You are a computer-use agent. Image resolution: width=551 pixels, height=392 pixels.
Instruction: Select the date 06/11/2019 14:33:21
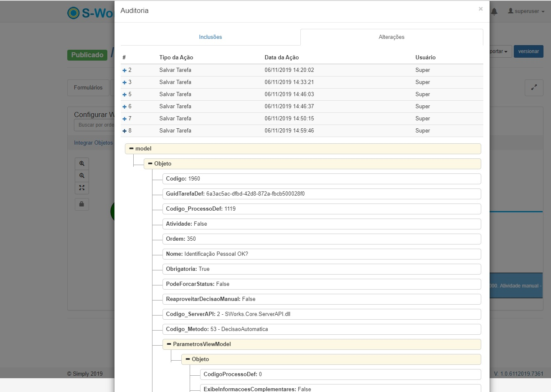[x=289, y=82]
